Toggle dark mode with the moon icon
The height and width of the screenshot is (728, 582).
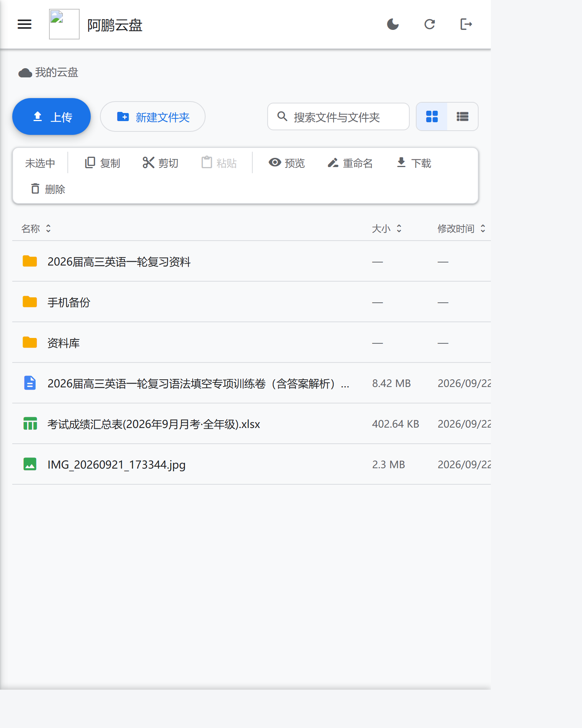coord(393,25)
